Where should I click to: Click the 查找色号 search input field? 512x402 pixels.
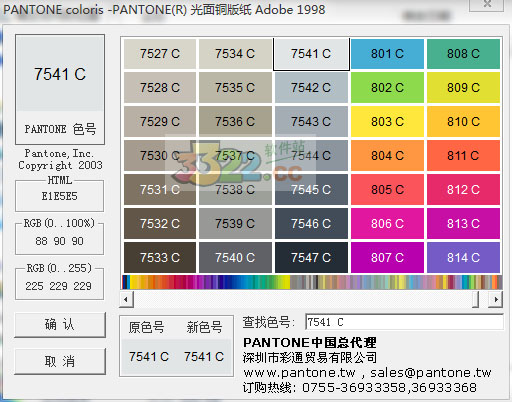(x=404, y=322)
